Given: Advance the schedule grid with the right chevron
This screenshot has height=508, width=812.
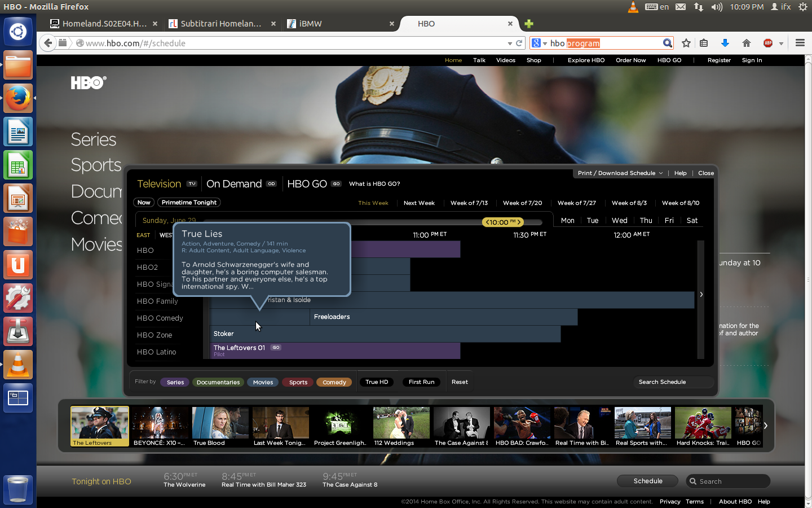Looking at the screenshot, I should (x=701, y=294).
